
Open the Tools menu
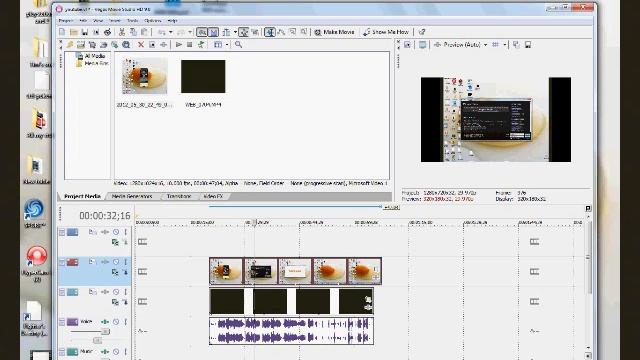click(133, 20)
